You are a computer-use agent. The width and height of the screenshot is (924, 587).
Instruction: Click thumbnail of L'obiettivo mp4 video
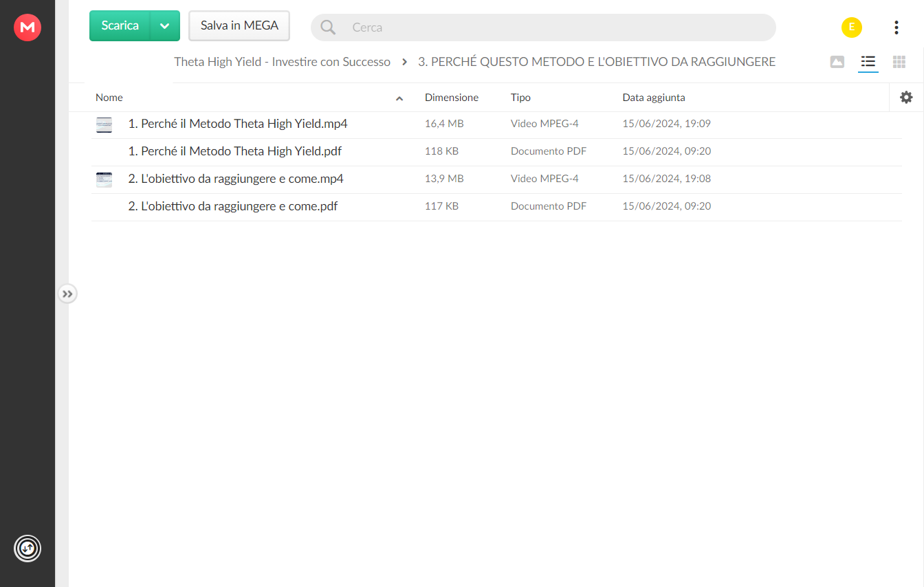click(x=104, y=179)
